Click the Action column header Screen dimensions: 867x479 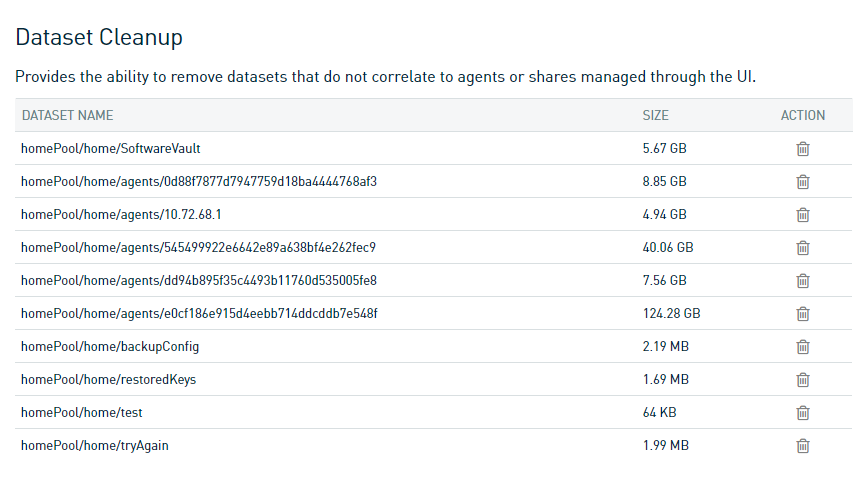click(x=802, y=116)
